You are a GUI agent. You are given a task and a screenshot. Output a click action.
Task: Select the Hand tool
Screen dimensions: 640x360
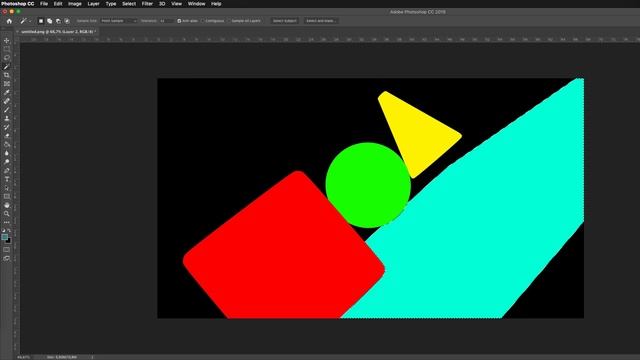(7, 205)
